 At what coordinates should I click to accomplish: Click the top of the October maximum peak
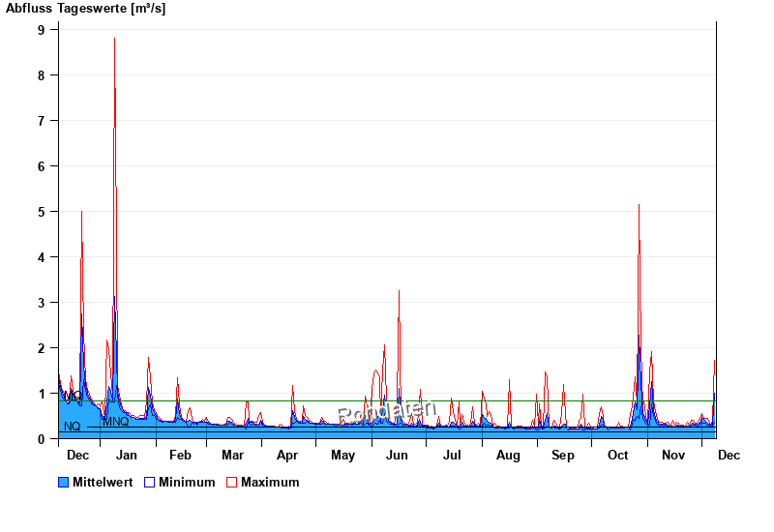(x=639, y=205)
